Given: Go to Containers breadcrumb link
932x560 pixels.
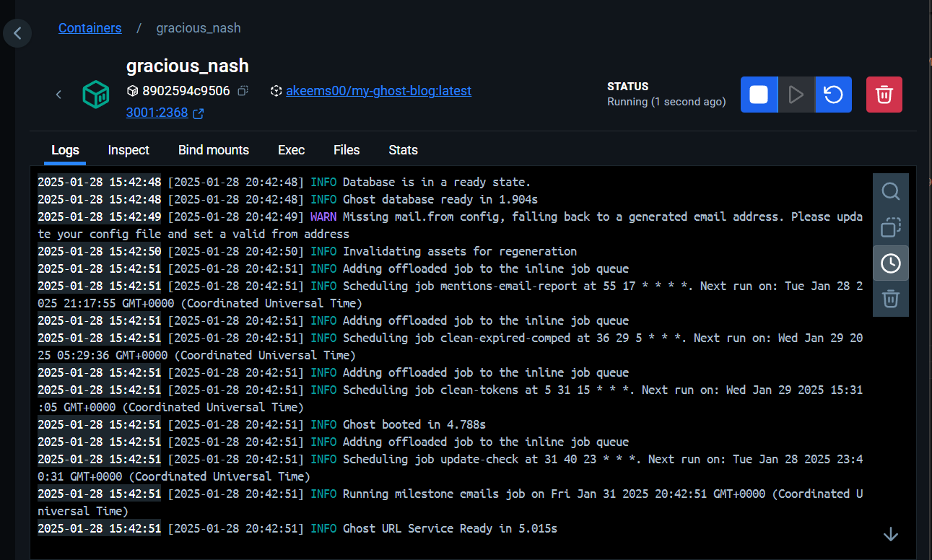Looking at the screenshot, I should [90, 28].
